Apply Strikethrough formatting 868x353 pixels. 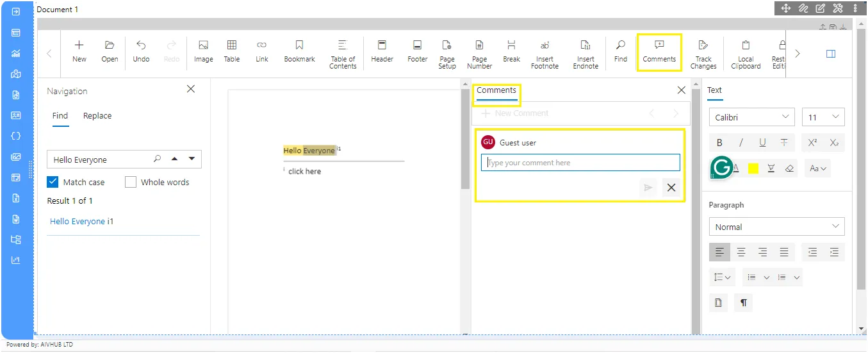[x=784, y=143]
